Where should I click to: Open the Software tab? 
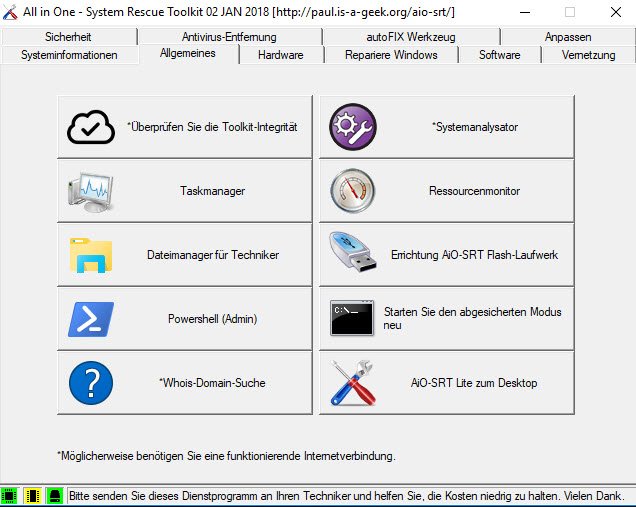tap(500, 55)
